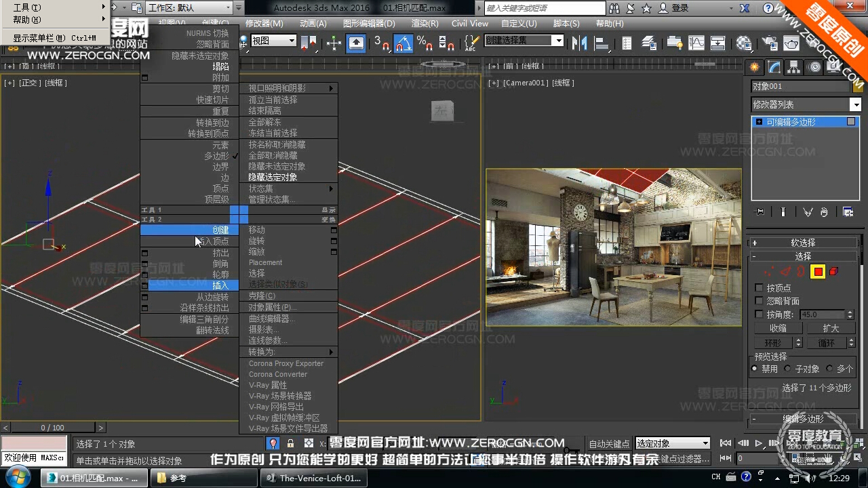Select Vertex sub-object level icon

pyautogui.click(x=770, y=272)
